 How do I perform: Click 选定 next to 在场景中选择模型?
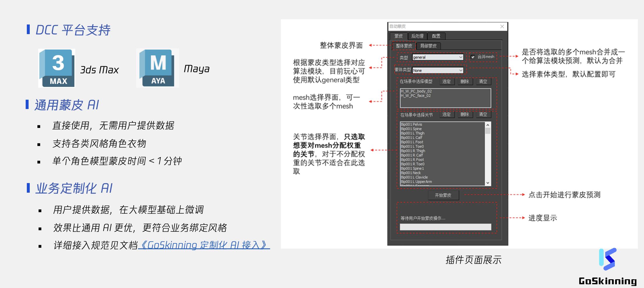coord(446,82)
